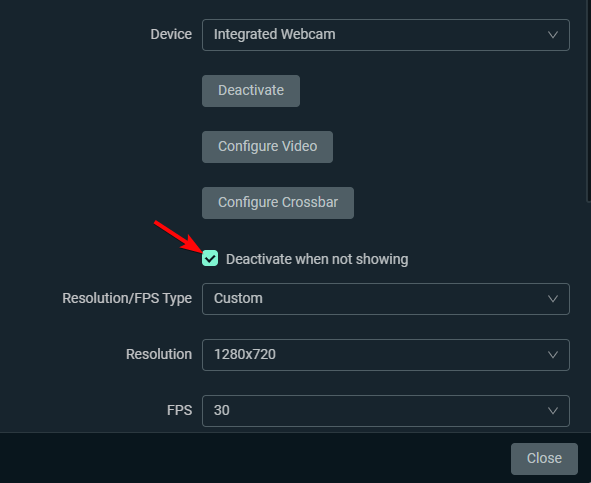Screen dimensions: 591x483
Task: Open Configure Crossbar settings
Action: pos(278,203)
